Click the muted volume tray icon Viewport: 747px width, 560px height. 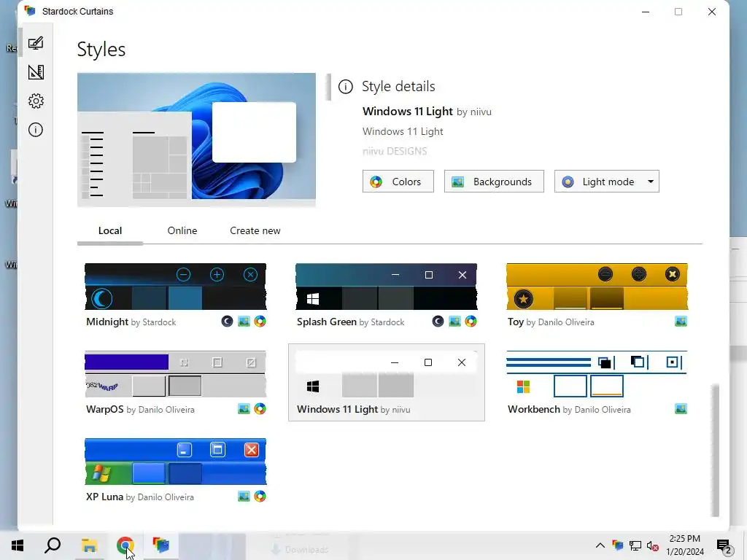653,545
